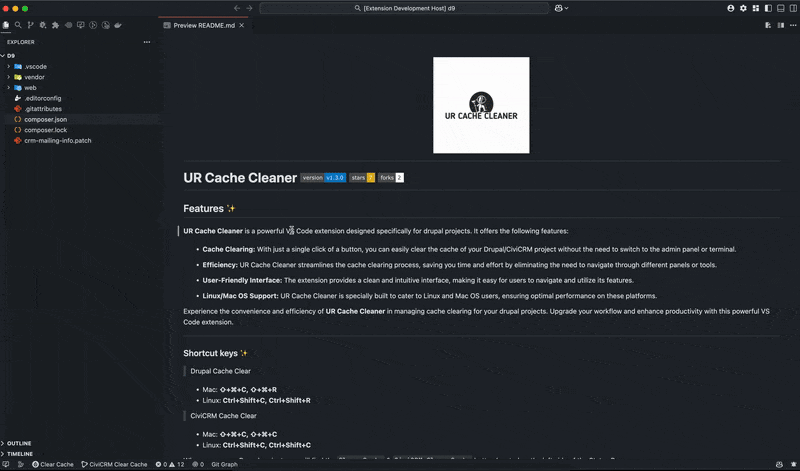
Task: Click the 'Linux/Mac OS Support:' bullet label
Action: [x=240, y=296]
